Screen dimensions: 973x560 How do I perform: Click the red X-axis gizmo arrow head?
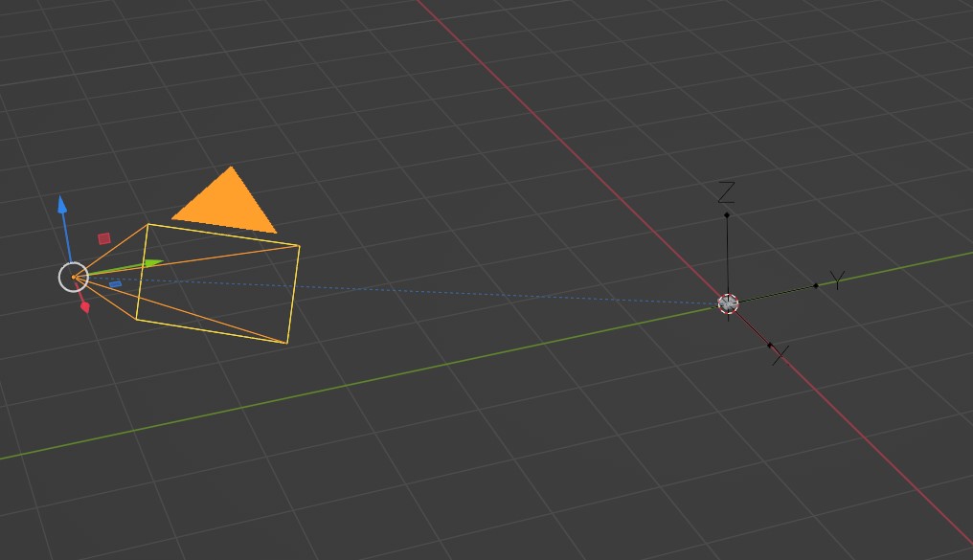point(85,307)
